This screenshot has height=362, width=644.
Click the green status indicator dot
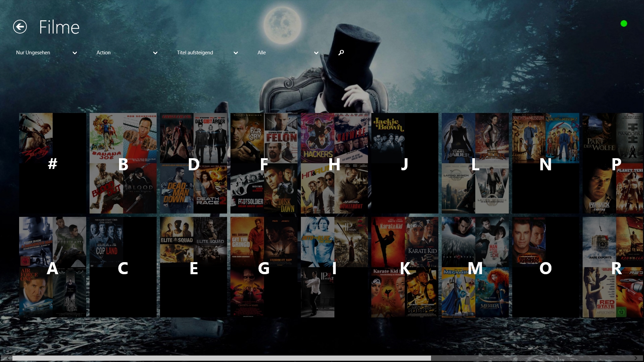click(624, 23)
